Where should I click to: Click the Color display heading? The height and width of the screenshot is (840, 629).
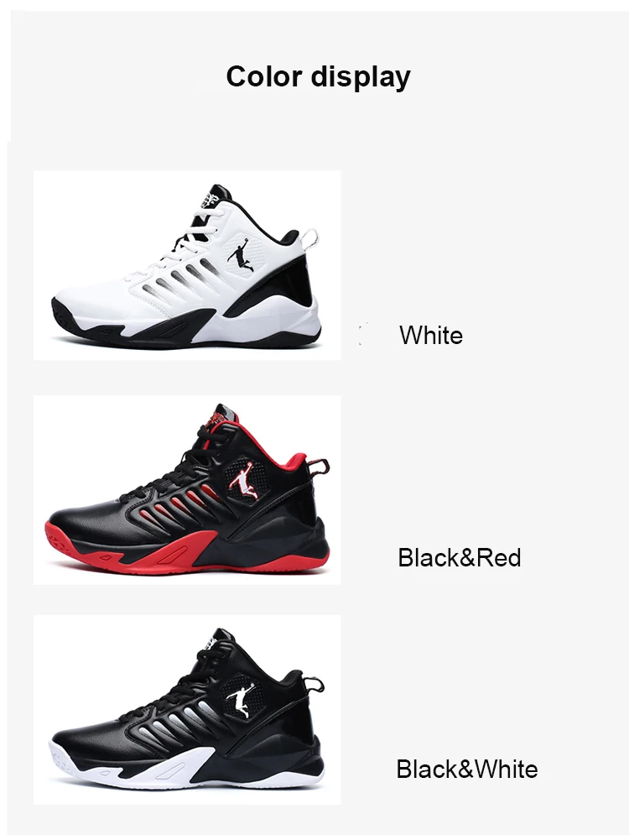tap(318, 76)
